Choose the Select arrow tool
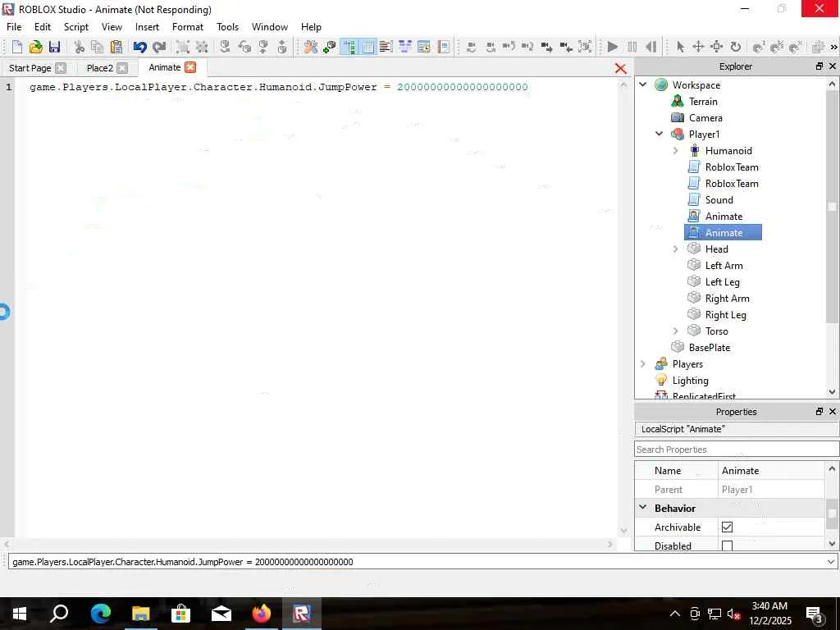This screenshot has height=630, width=840. (x=680, y=47)
